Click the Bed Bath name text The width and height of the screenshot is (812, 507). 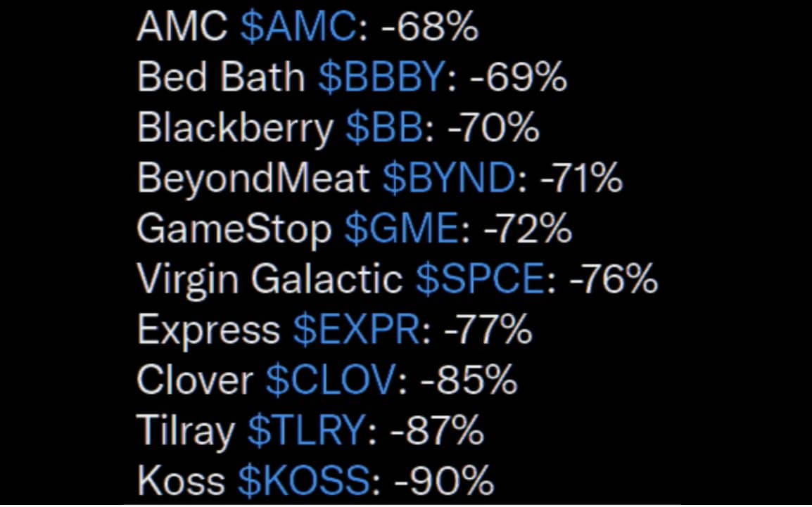tap(220, 78)
